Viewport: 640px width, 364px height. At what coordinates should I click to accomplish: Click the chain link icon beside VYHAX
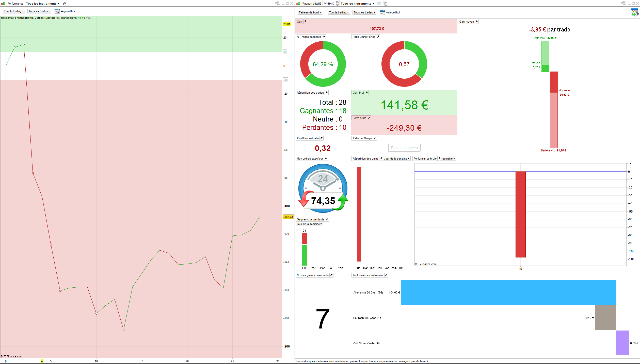[x=337, y=3]
